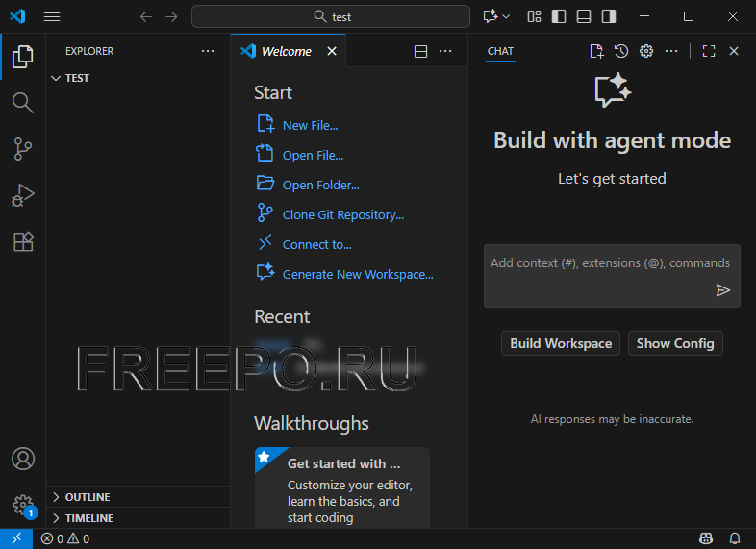The height and width of the screenshot is (549, 756).
Task: Click Generate New Workspace... link
Action: [358, 275]
